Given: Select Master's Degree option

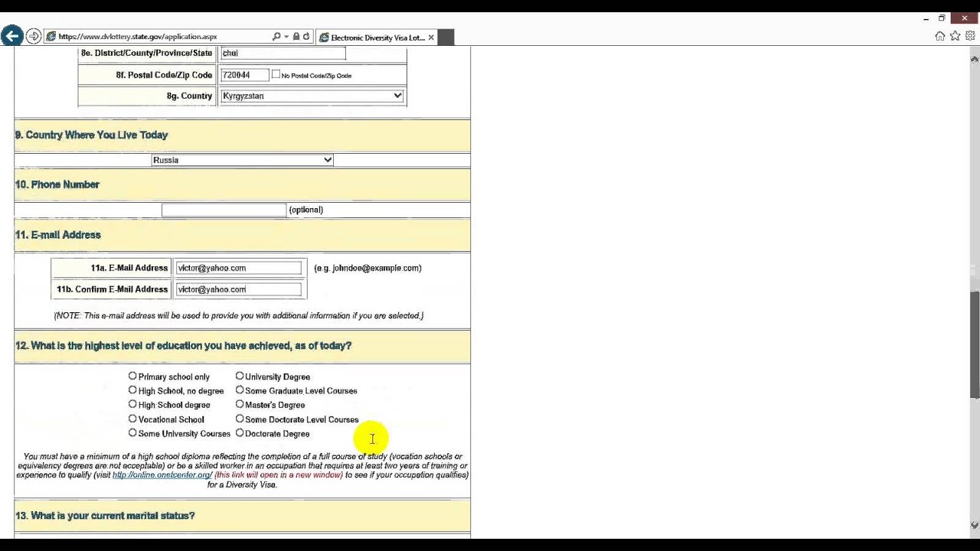Looking at the screenshot, I should point(240,404).
